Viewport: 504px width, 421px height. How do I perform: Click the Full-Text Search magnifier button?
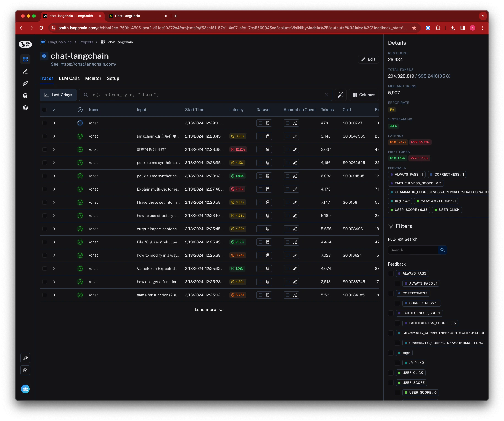tap(442, 250)
